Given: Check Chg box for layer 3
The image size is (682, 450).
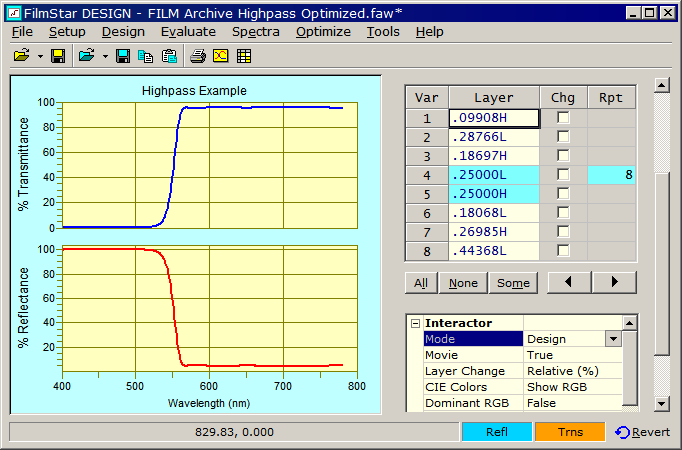Looking at the screenshot, I should coord(563,156).
